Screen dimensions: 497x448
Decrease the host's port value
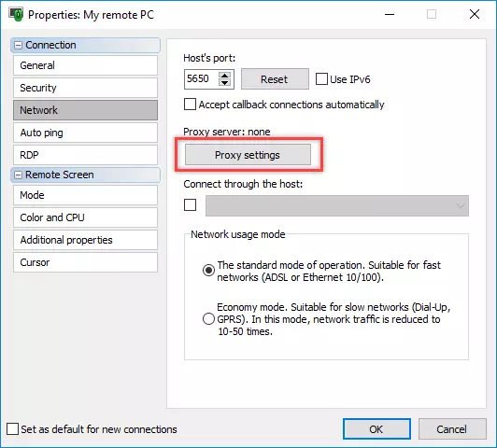click(x=225, y=83)
